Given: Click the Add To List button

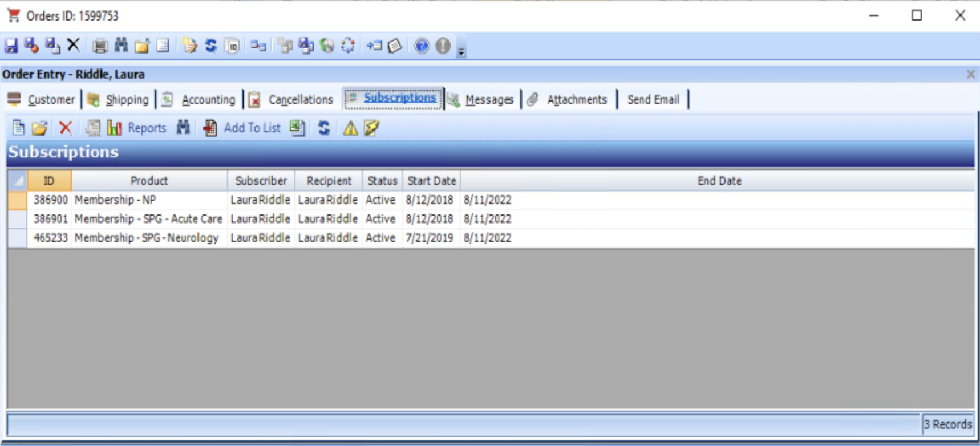Looking at the screenshot, I should point(252,128).
